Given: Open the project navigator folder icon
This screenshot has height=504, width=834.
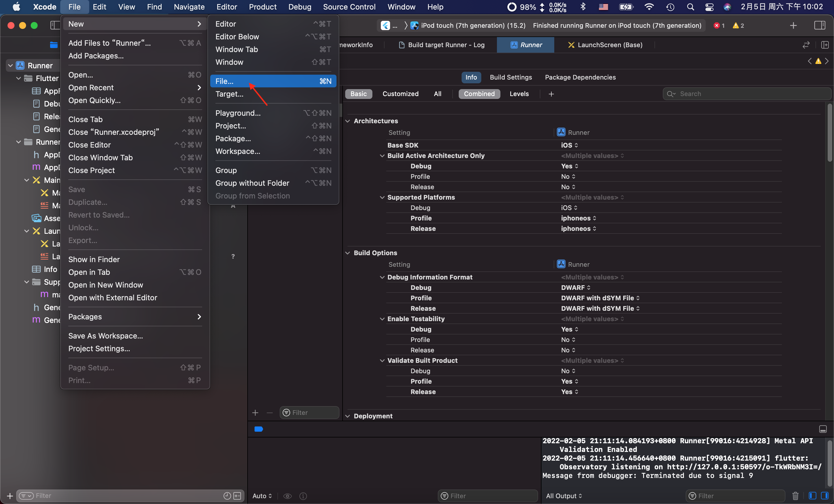Looking at the screenshot, I should tap(54, 45).
